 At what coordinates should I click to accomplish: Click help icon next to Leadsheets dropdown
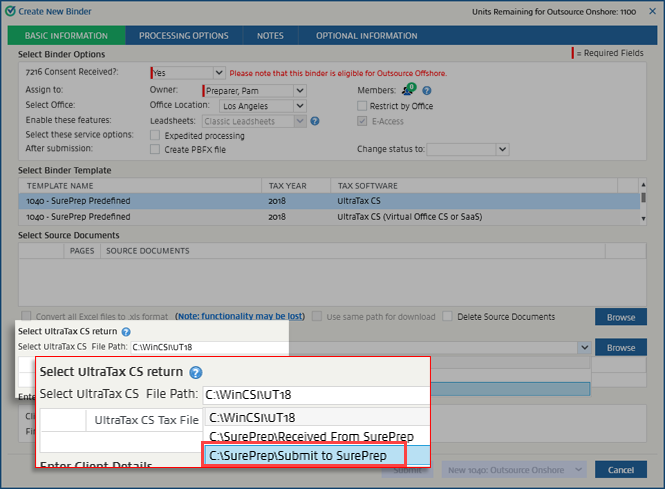(x=314, y=121)
